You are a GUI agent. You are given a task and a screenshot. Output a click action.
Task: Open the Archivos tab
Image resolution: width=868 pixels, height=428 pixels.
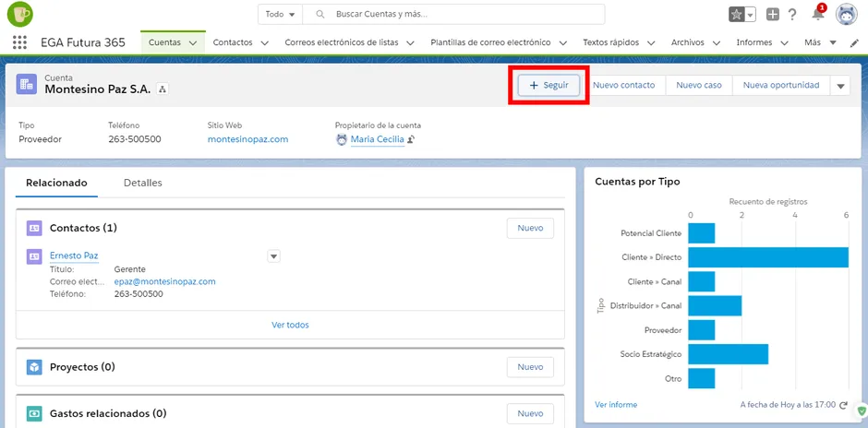(688, 42)
